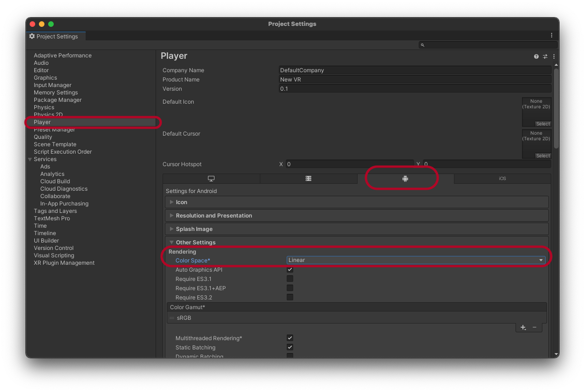Collapse the Services tree group
The image size is (585, 392).
tap(30, 159)
